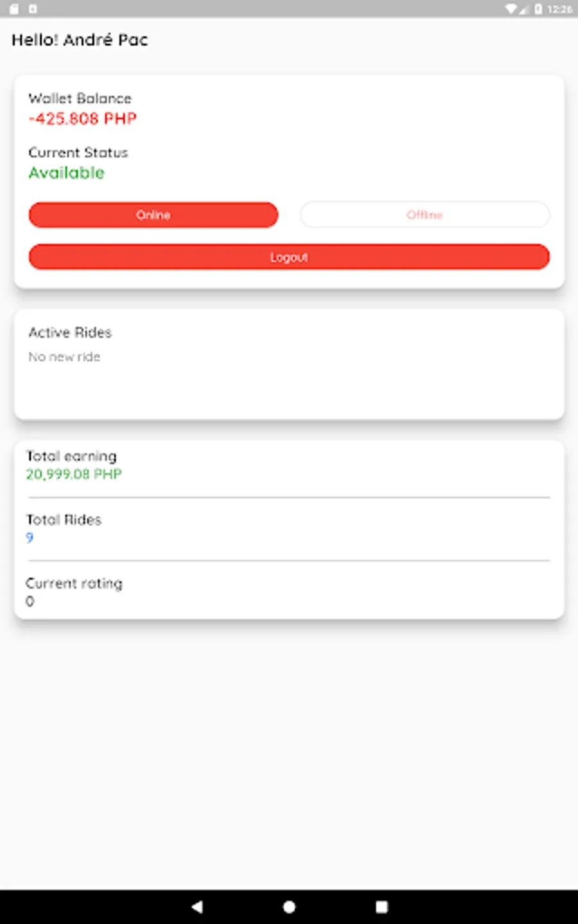Tap the 20,999.08 PHP earnings amount

74,474
